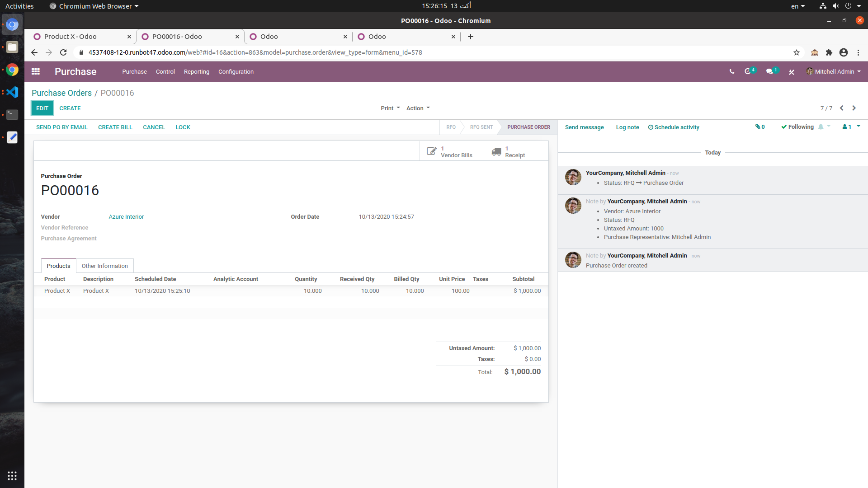868x488 pixels.
Task: Expand the Print dropdown menu
Action: 389,108
